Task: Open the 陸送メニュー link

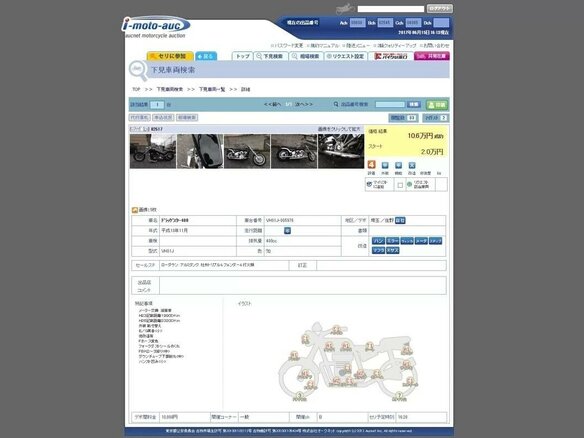Action: click(356, 45)
